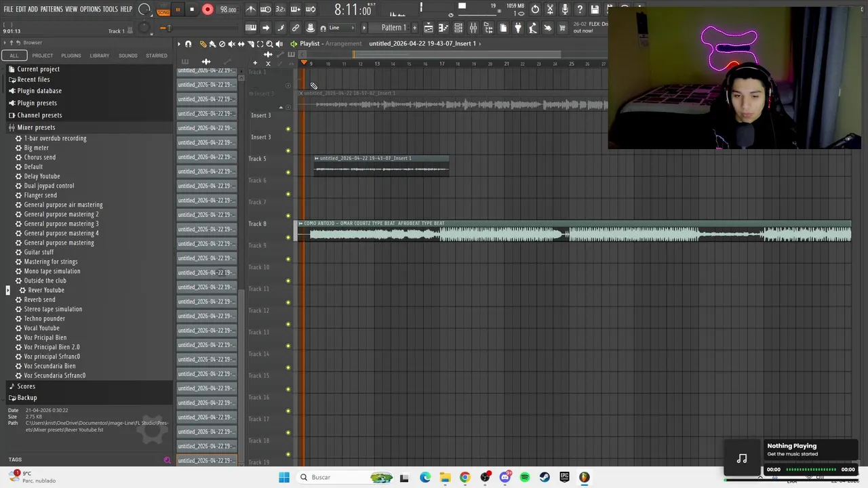Mute Track 8 via its green LED
The height and width of the screenshot is (488, 868).
pyautogui.click(x=288, y=237)
